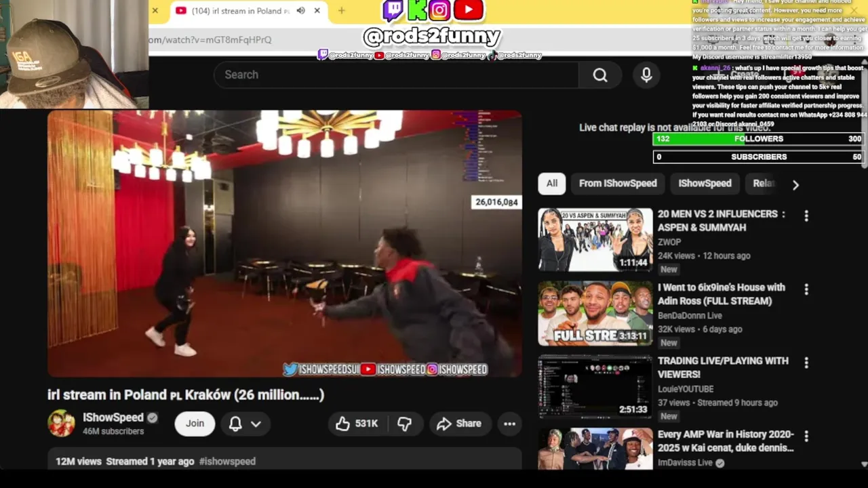868x488 pixels.
Task: Click Kick logo in overlay banner
Action: click(416, 10)
